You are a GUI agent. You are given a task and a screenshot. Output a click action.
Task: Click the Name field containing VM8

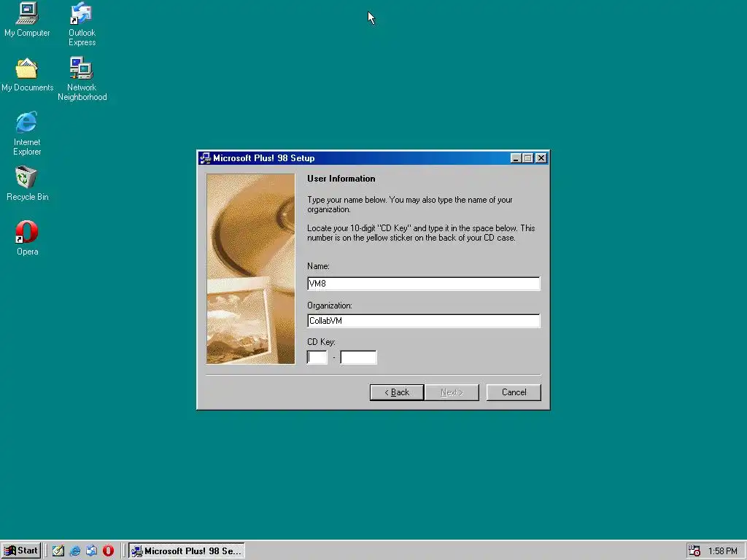tap(424, 284)
